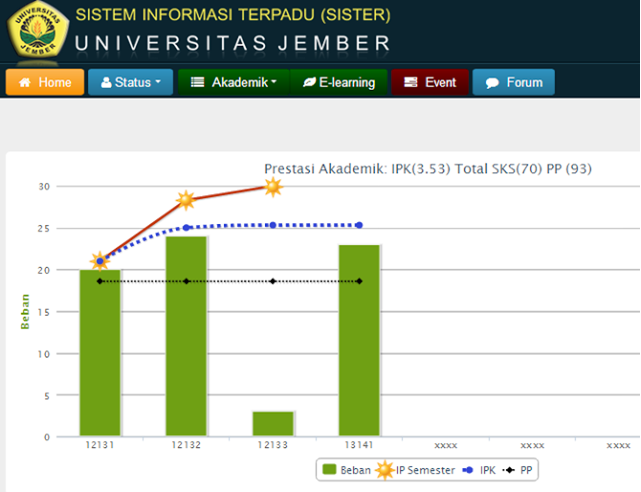Select the sun marker above semester 12133
Screen dimensions: 641x492
[272, 186]
